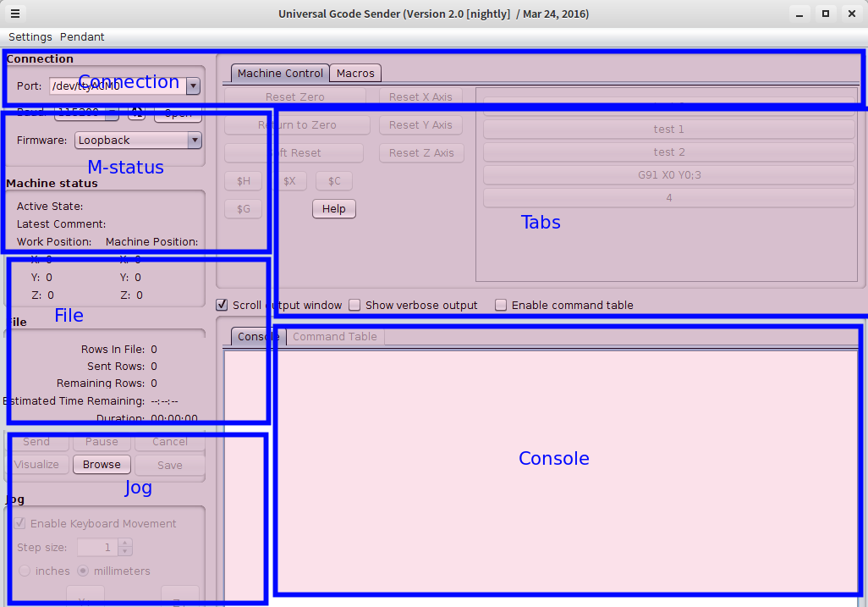Switch to the Machine Control tab
This screenshot has height=607, width=868.
tap(280, 73)
